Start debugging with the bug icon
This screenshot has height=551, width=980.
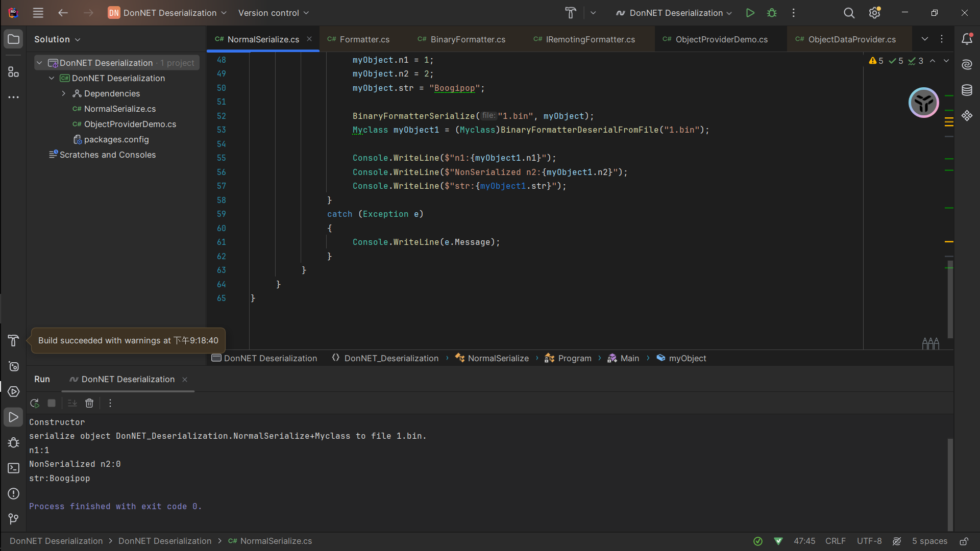(x=772, y=13)
